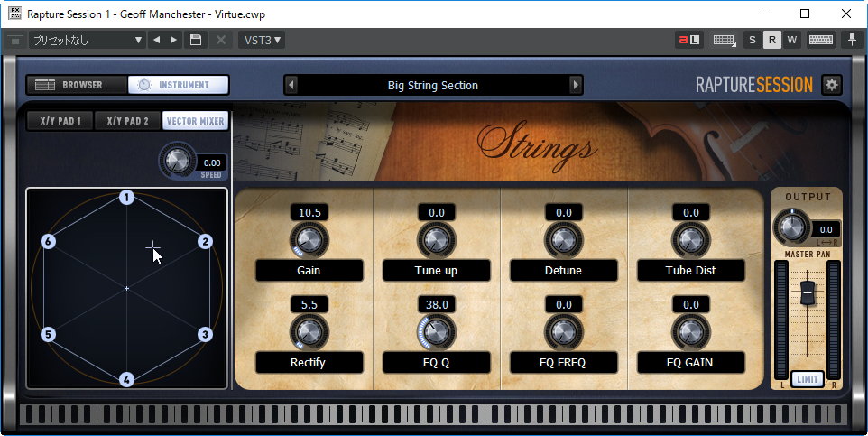Click the EQ GAIN knob

click(691, 332)
